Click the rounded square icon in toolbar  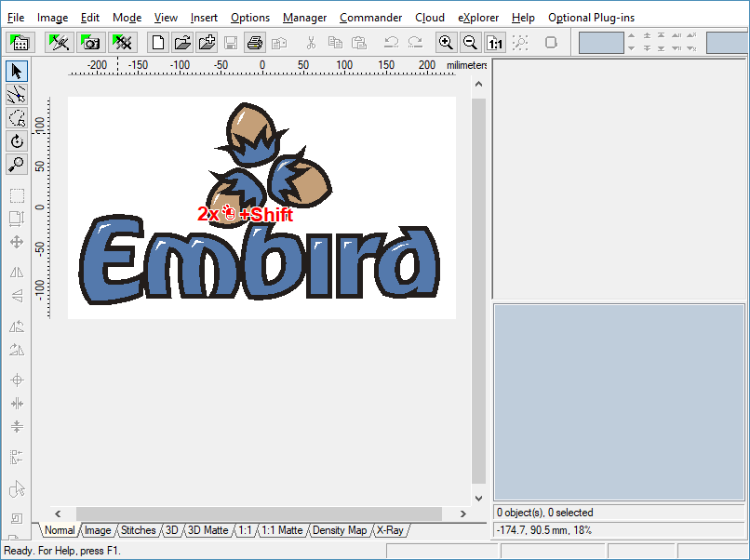tap(551, 43)
